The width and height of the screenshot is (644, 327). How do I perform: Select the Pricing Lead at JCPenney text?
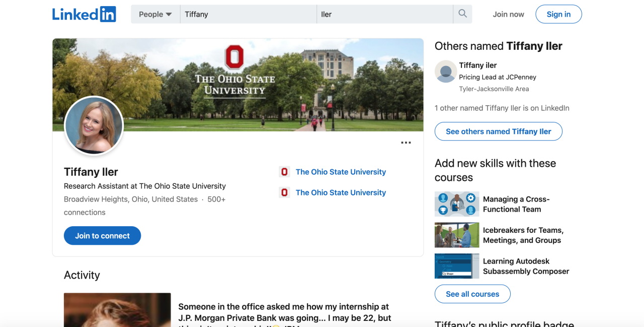(498, 77)
